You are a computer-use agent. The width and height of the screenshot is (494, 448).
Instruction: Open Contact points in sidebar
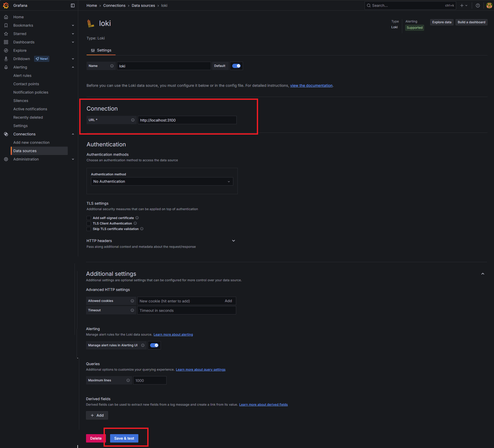pyautogui.click(x=26, y=84)
